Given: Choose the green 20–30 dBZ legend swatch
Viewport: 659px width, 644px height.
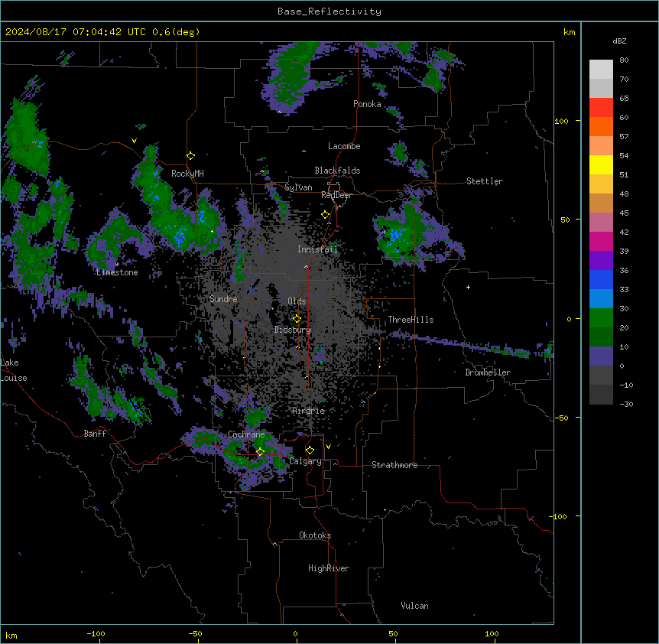Looking at the screenshot, I should coord(601,318).
